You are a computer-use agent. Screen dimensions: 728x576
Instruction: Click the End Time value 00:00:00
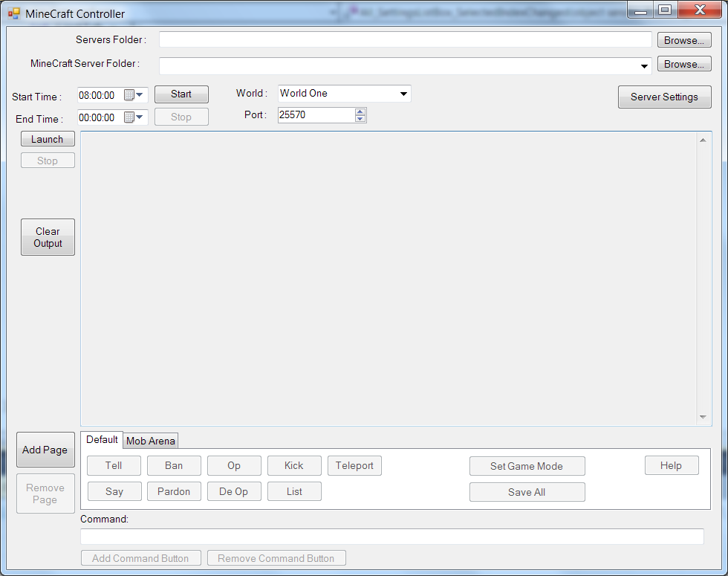97,117
